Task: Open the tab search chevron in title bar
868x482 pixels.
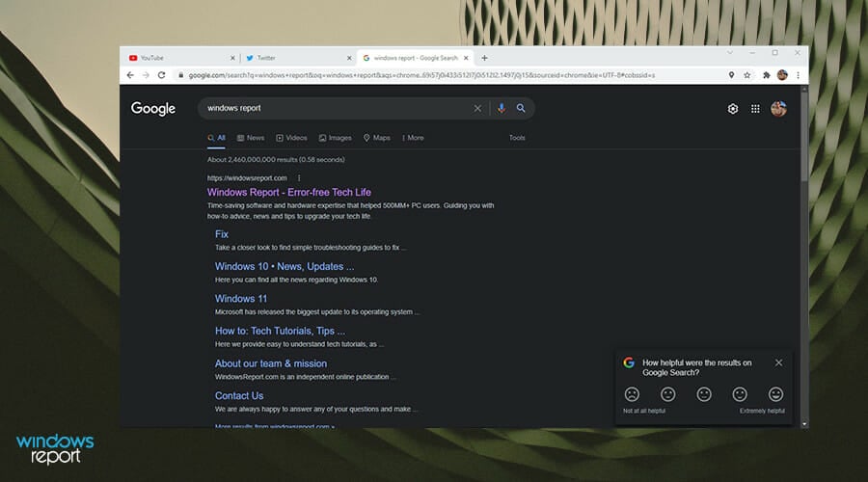Action: (x=730, y=53)
